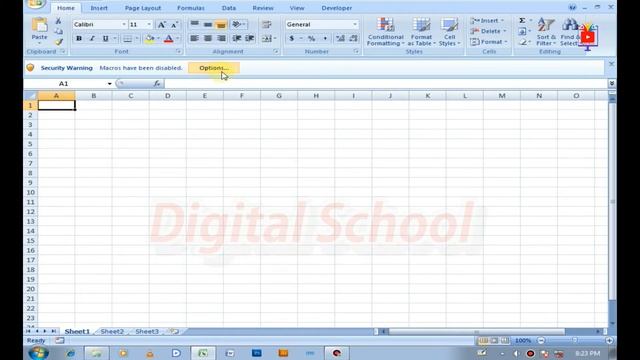Apply the Borders button

127,38
